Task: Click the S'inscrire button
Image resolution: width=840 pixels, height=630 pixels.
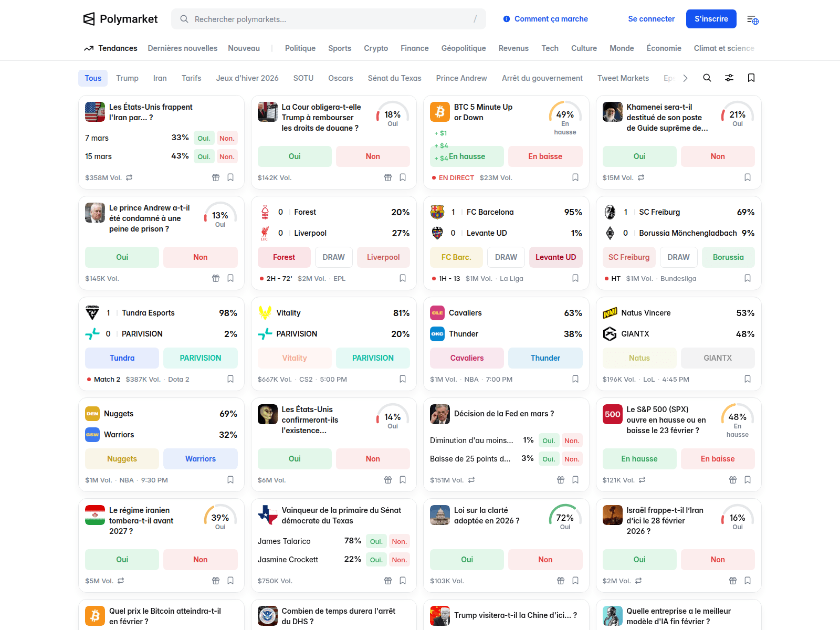Action: (711, 19)
